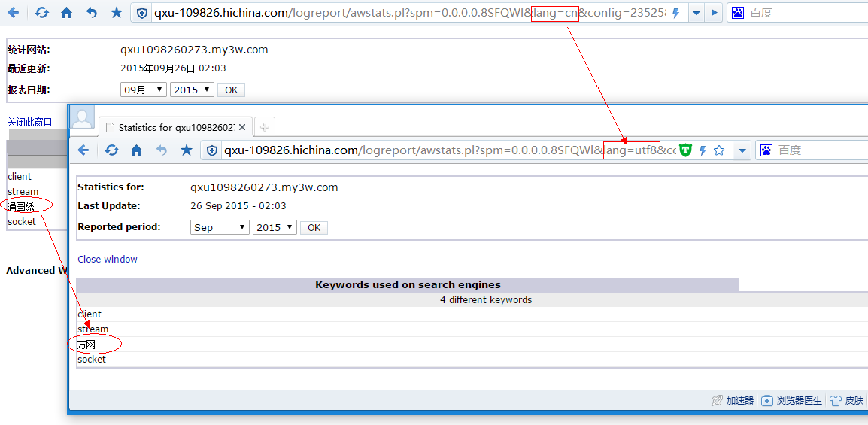The width and height of the screenshot is (868, 425).
Task: Open a new tab with the plus button
Action: [264, 127]
